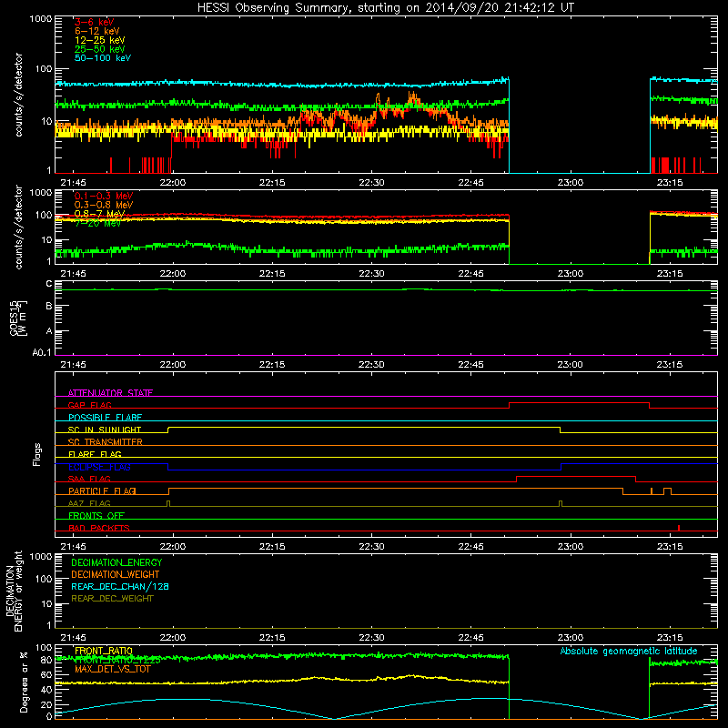Select the DECIMATION_WEIGHT legend label
Image resolution: width=728 pixels, height=728 pixels.
pyautogui.click(x=116, y=574)
